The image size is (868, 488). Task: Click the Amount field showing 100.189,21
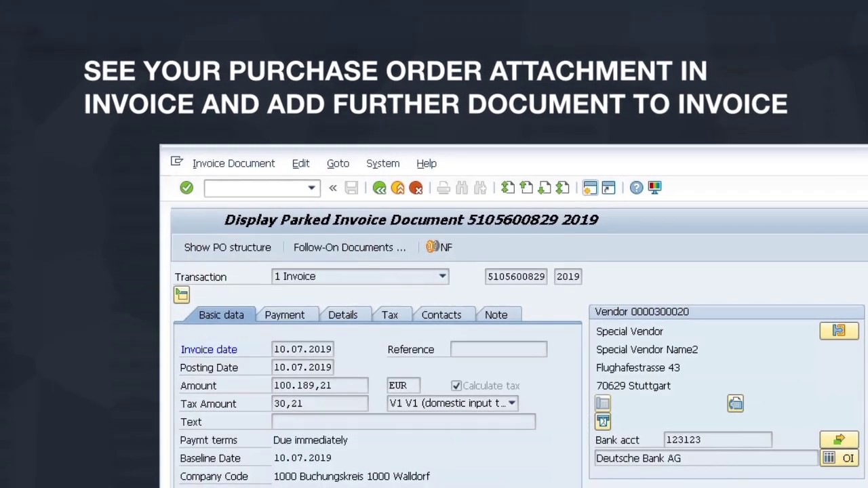click(319, 385)
